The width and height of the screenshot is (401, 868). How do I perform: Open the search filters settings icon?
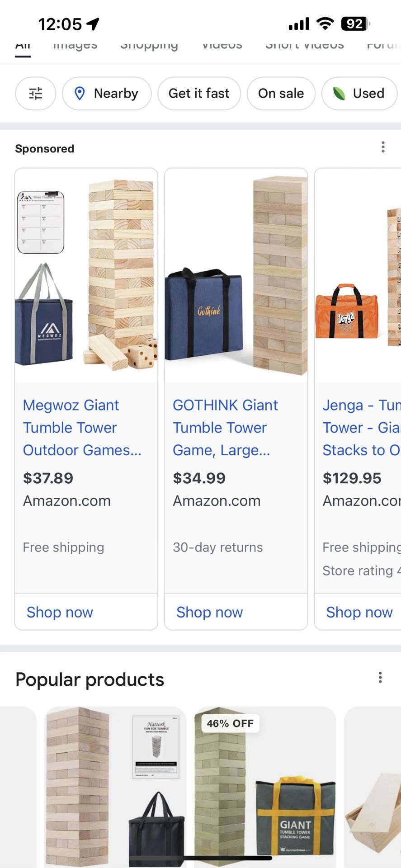35,94
